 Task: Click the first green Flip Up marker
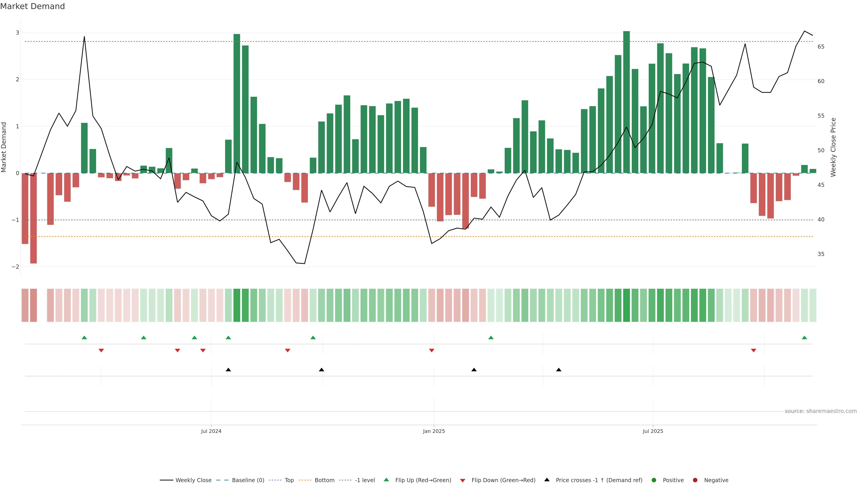(84, 338)
